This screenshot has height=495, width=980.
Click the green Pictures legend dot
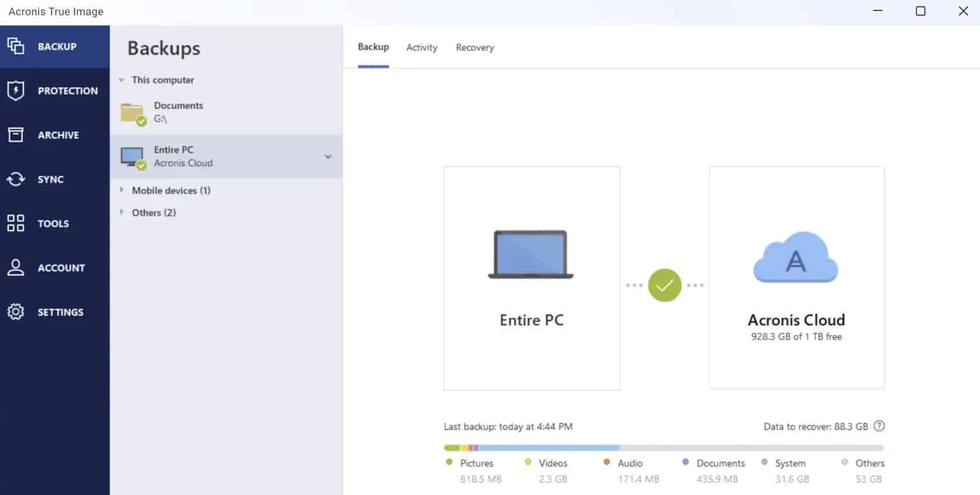[x=449, y=462]
